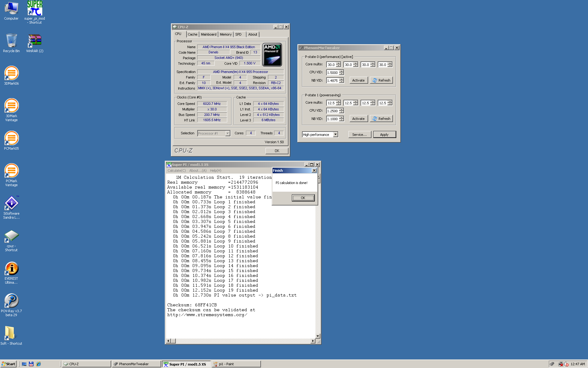
Task: Click OK in the Finish dialog
Action: (303, 198)
